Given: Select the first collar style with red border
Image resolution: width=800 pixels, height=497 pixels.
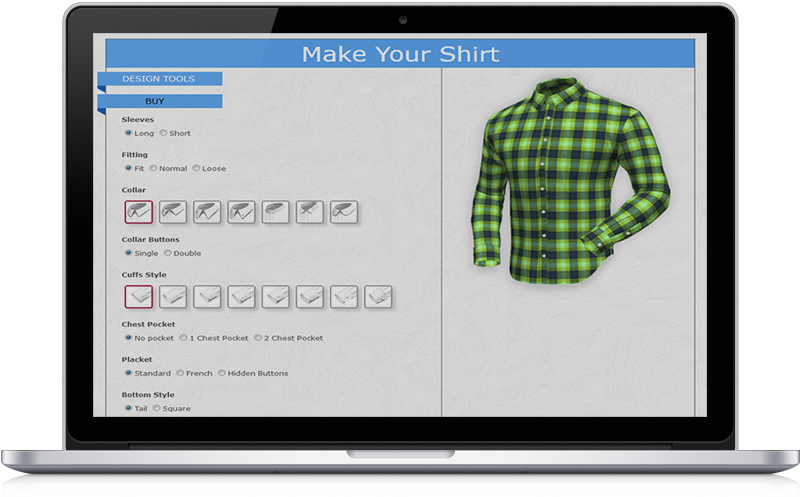Looking at the screenshot, I should (x=139, y=212).
